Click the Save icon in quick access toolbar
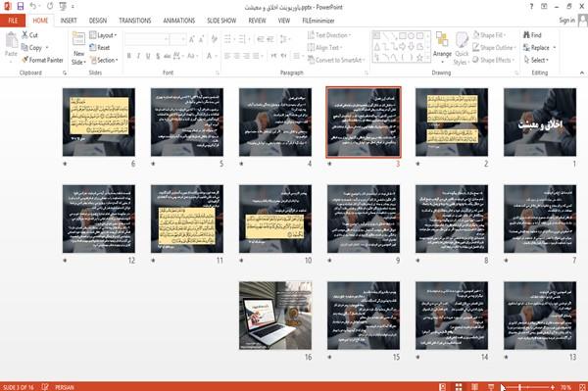Image resolution: width=588 pixels, height=391 pixels. [x=21, y=7]
